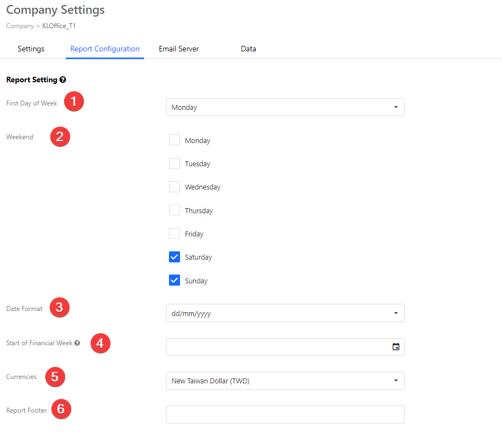Viewport: 502px width, 448px height.
Task: Click the red number 6 marker
Action: 61,409
